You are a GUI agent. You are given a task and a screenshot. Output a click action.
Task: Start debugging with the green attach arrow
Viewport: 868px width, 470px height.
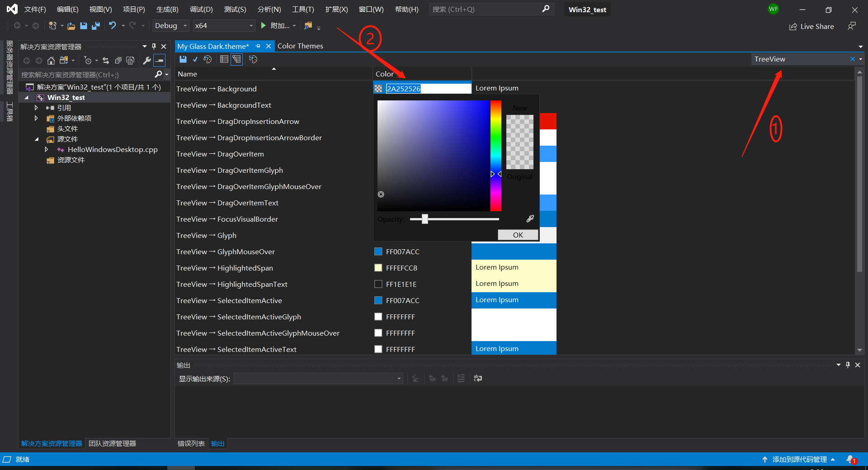[x=263, y=26]
